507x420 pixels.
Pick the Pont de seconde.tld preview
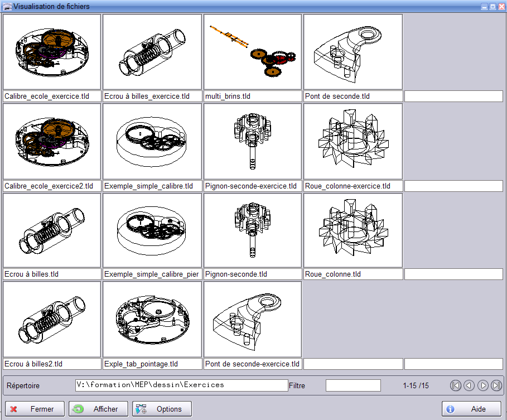point(353,52)
